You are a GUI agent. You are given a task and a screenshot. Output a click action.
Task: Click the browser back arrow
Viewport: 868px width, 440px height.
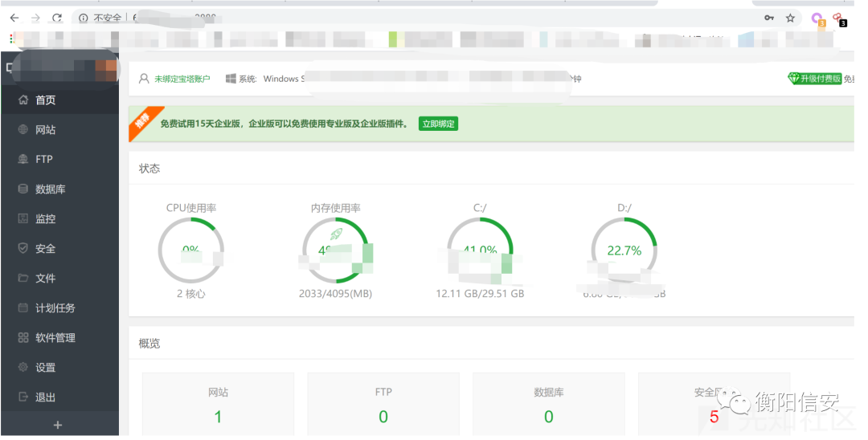point(14,18)
